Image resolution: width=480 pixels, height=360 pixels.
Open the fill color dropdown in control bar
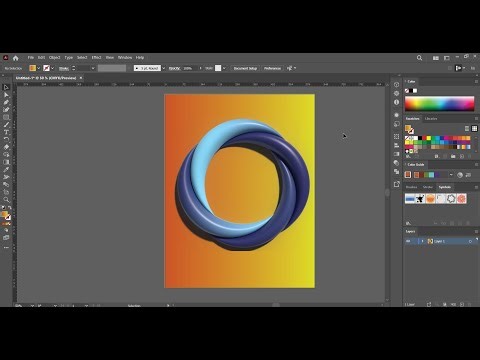39,68
